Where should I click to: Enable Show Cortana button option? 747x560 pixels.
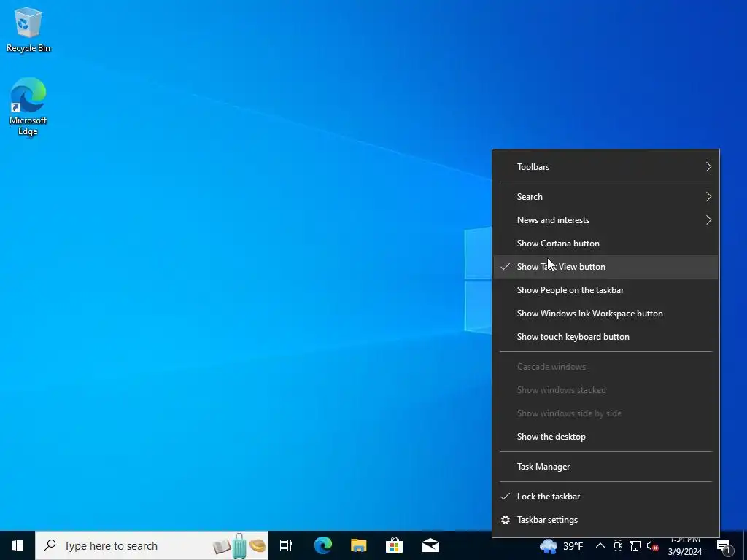606,244
